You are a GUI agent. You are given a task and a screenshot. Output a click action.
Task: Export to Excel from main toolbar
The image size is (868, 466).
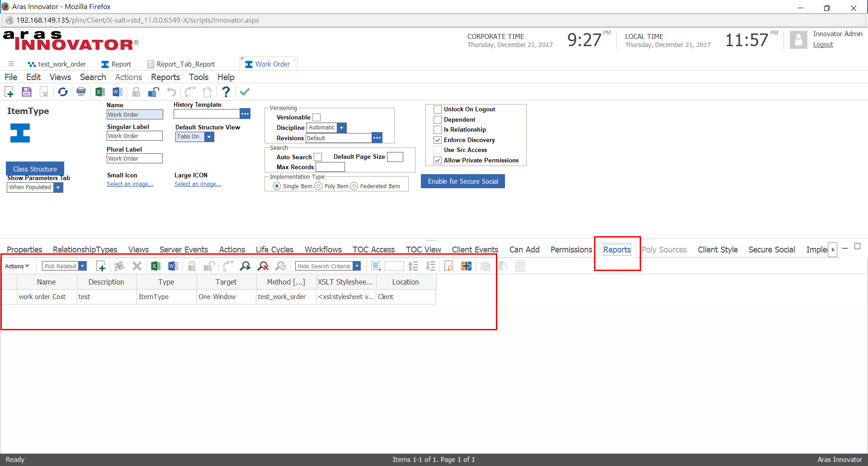[100, 92]
